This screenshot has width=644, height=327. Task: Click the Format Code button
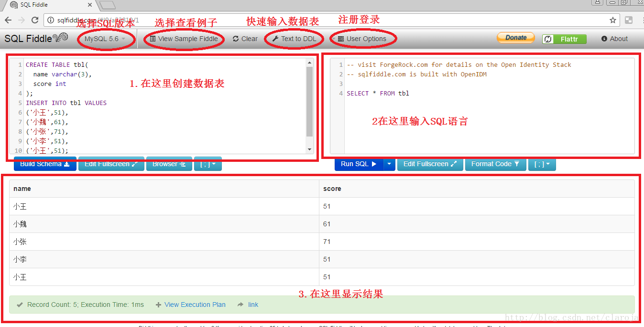(495, 164)
